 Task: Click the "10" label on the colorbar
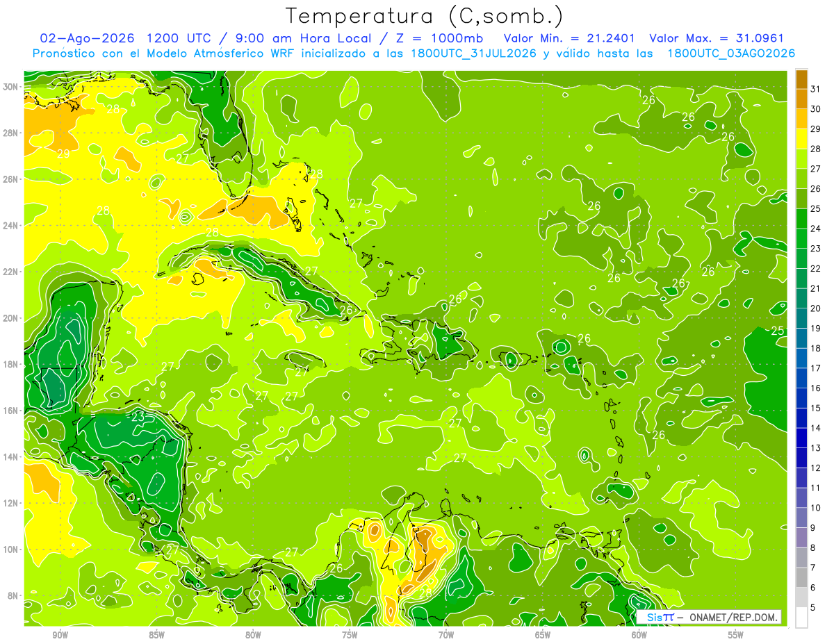pos(817,508)
